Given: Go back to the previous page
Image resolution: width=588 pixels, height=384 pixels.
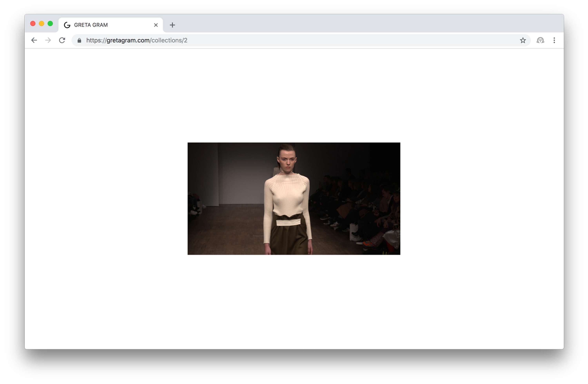Looking at the screenshot, I should pyautogui.click(x=34, y=40).
